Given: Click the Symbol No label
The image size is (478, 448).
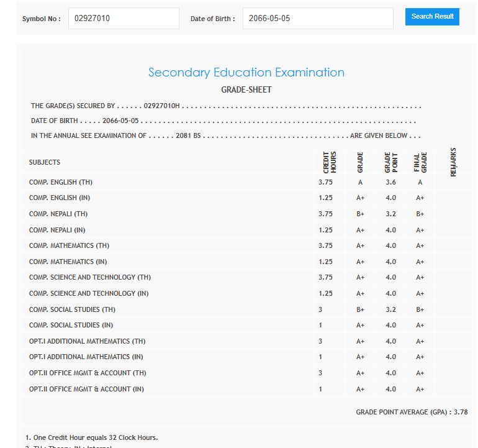Looking at the screenshot, I should tap(41, 19).
